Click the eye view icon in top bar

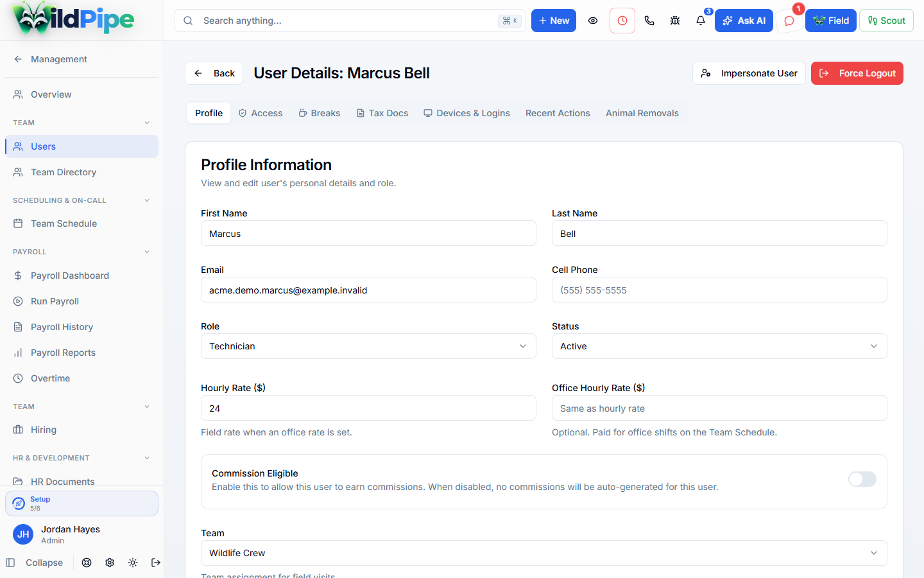593,21
